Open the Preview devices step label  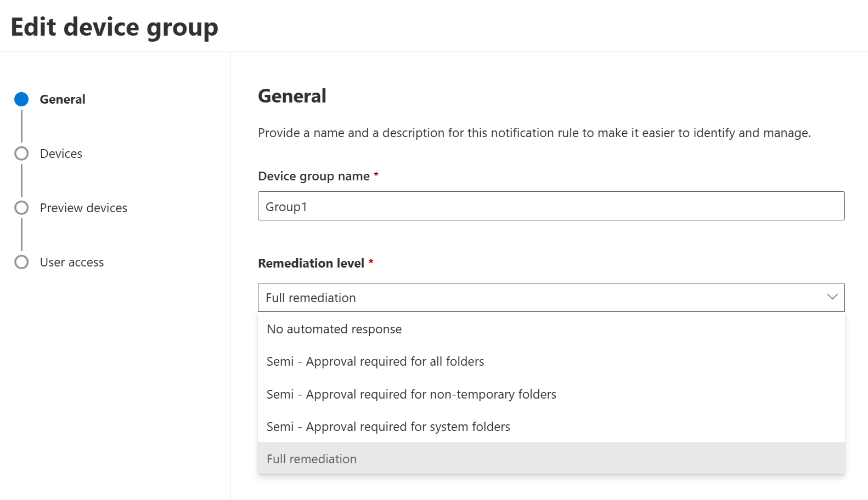point(83,208)
